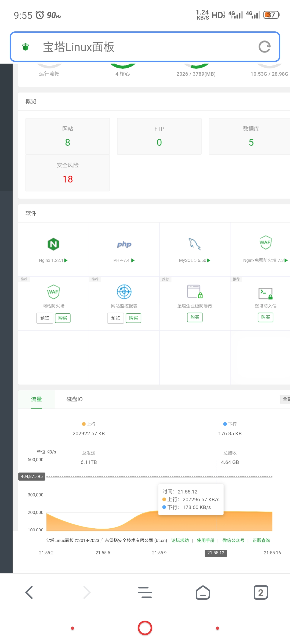Click green arrow beside Nginx免费防火墙 7.3
This screenshot has width=290, height=644.
point(286,260)
